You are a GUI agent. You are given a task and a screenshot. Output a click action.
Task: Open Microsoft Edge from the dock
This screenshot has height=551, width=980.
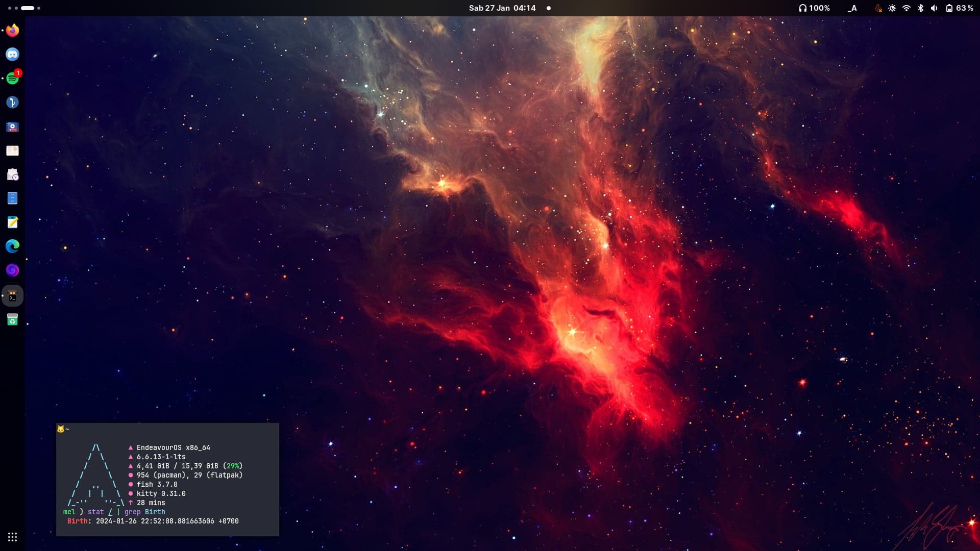(12, 246)
